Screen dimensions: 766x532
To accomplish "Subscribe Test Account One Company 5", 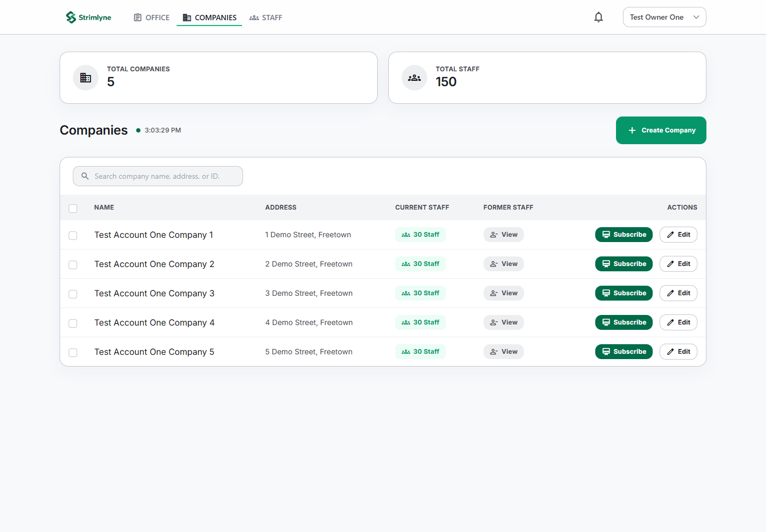I will click(x=624, y=352).
